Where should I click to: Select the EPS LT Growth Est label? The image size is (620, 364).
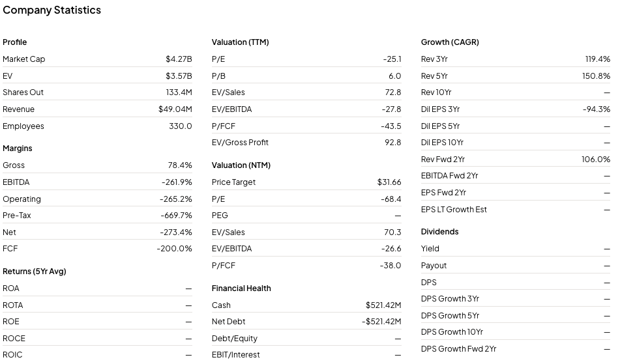tap(454, 210)
